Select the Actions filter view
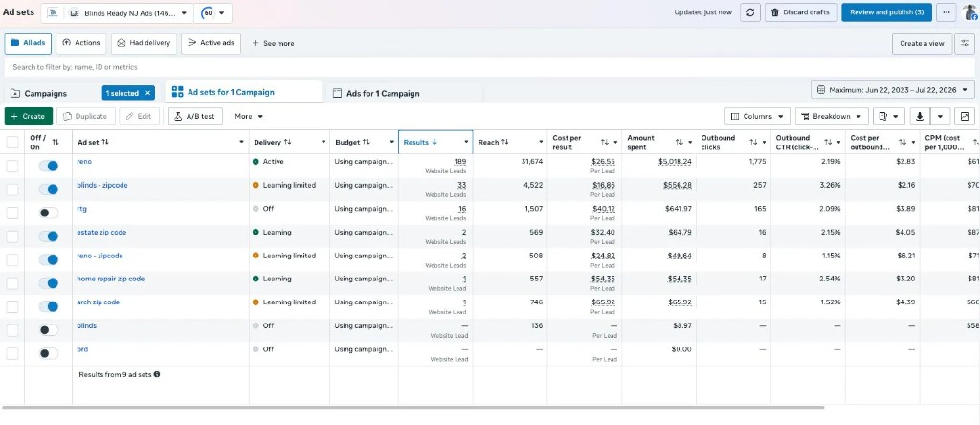 (x=81, y=43)
